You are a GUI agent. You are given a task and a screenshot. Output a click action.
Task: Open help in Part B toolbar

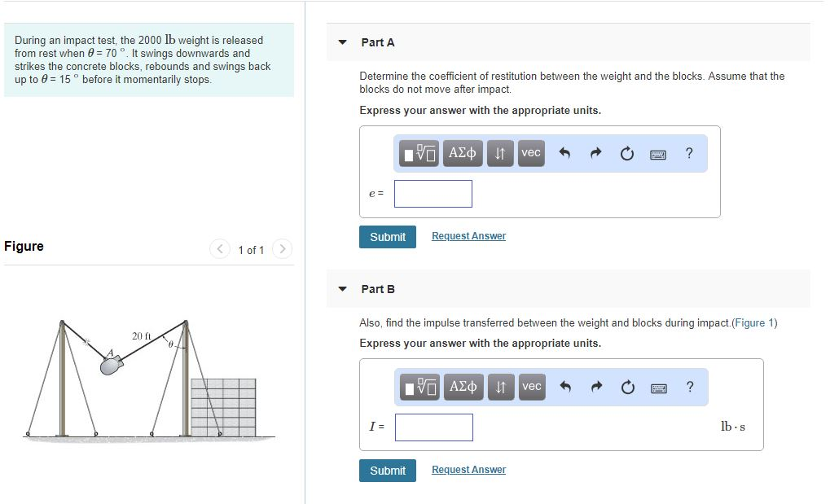[690, 387]
